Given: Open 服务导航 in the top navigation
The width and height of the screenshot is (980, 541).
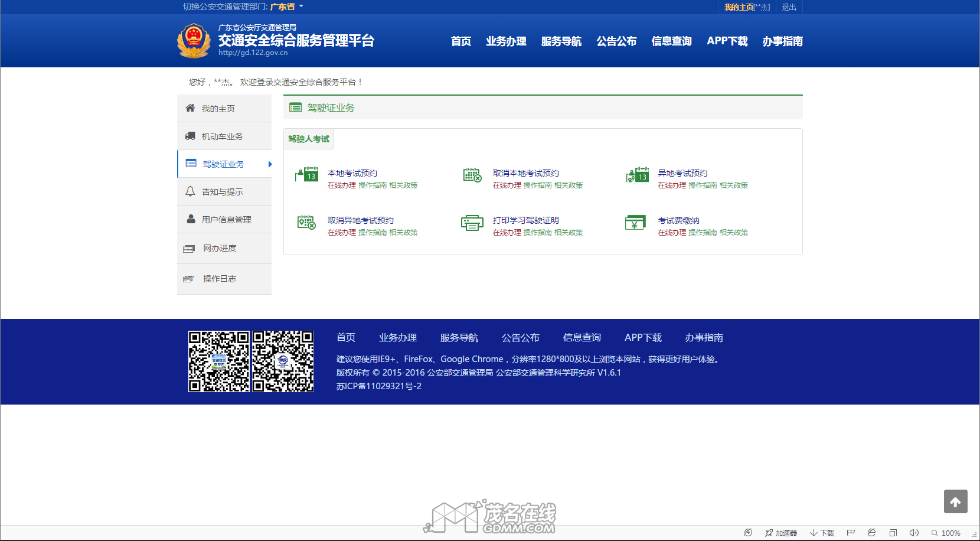Looking at the screenshot, I should (x=561, y=41).
